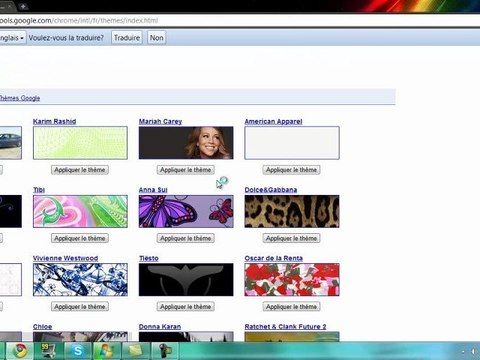Click the Karim Rashid theme preview
Viewport: 480px width, 360px height.
[80, 143]
